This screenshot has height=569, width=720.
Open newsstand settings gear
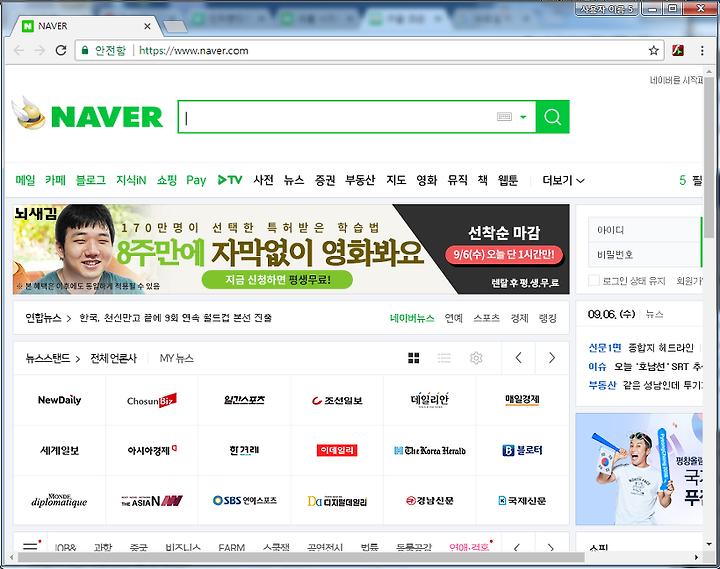476,358
